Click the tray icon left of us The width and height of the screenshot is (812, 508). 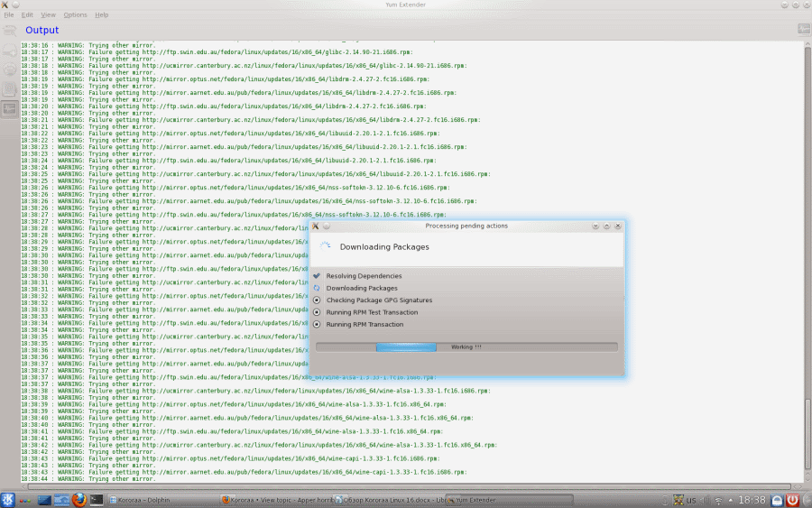(678, 500)
